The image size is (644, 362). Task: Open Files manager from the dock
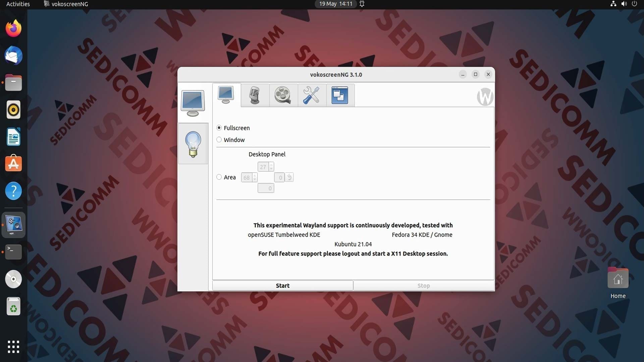[x=13, y=83]
